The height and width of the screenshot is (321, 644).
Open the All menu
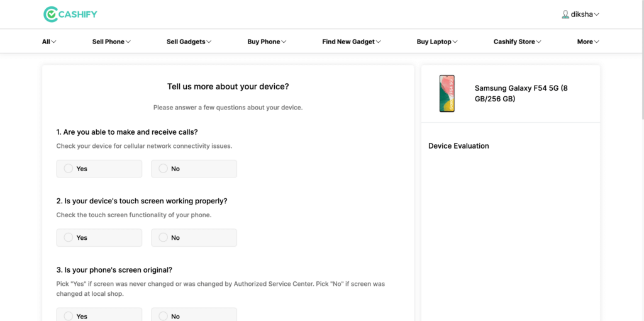(x=49, y=42)
